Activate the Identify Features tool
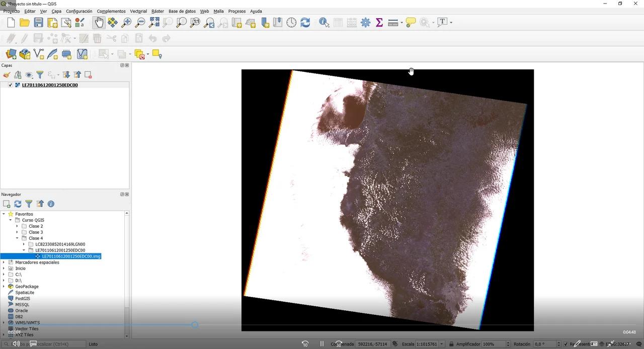 (324, 23)
